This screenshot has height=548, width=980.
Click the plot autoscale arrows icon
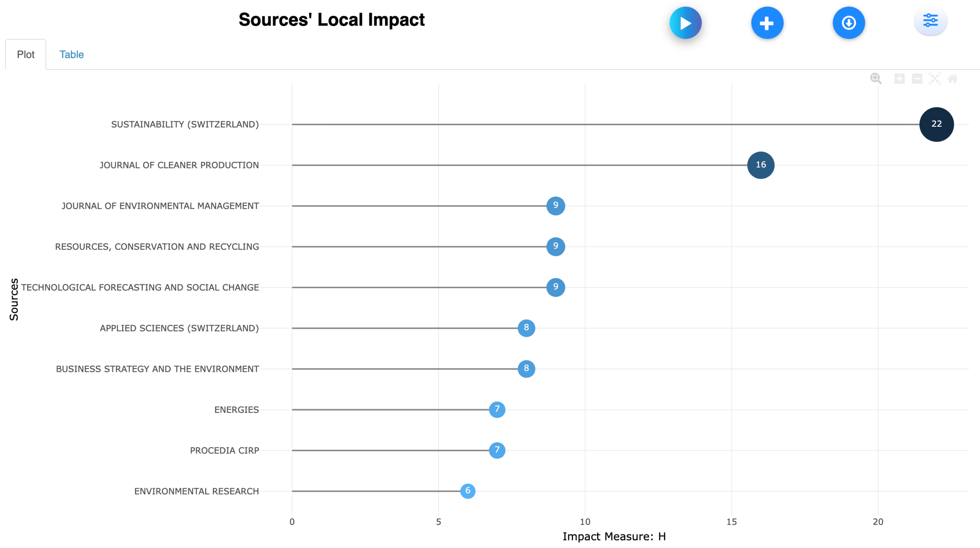click(934, 79)
